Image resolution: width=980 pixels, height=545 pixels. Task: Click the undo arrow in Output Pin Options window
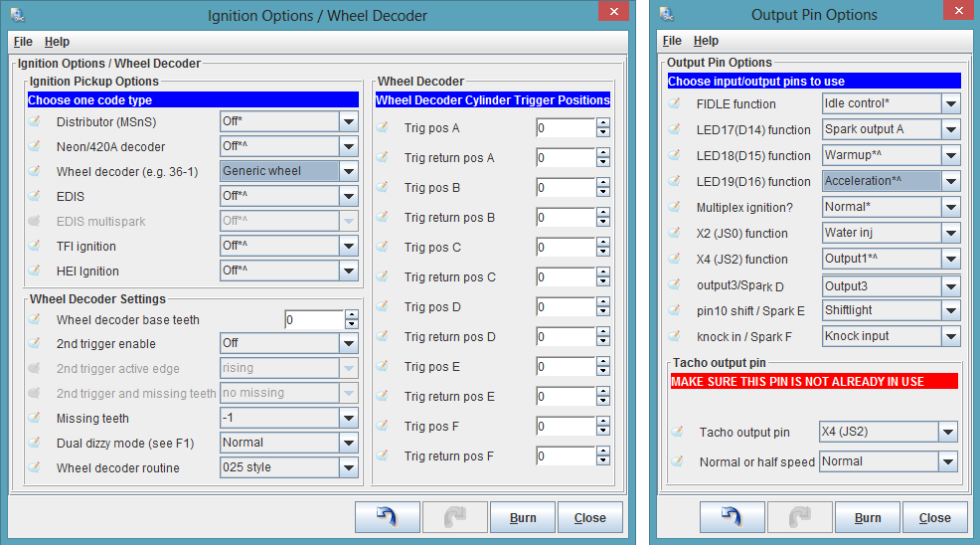pyautogui.click(x=732, y=517)
